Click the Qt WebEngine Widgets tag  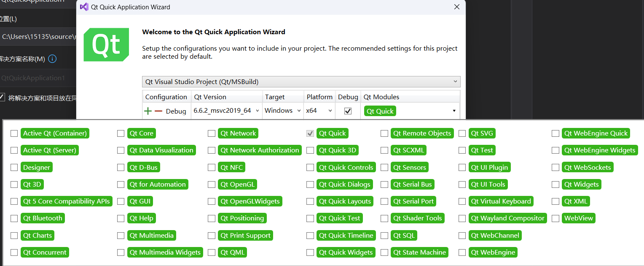click(x=599, y=150)
